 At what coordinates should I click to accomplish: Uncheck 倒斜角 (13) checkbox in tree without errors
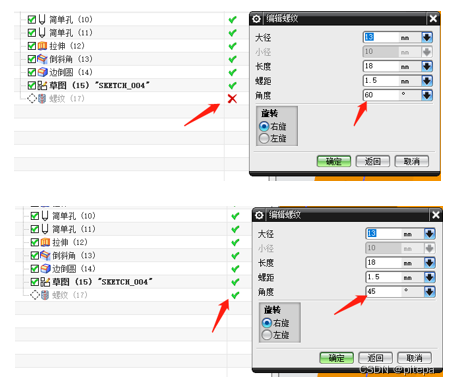tap(35, 256)
